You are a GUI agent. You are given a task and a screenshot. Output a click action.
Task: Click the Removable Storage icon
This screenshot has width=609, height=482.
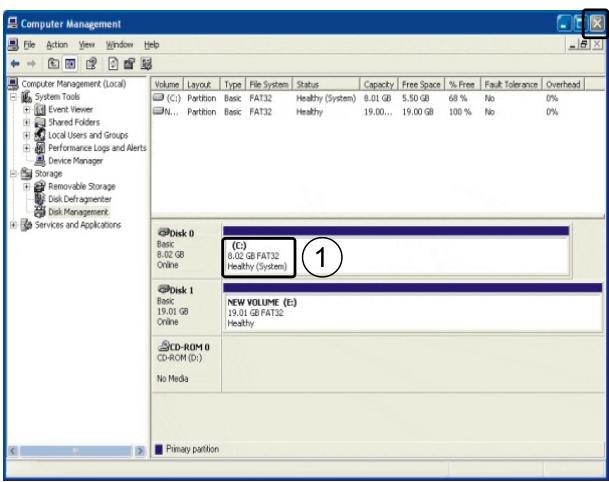pyautogui.click(x=40, y=186)
